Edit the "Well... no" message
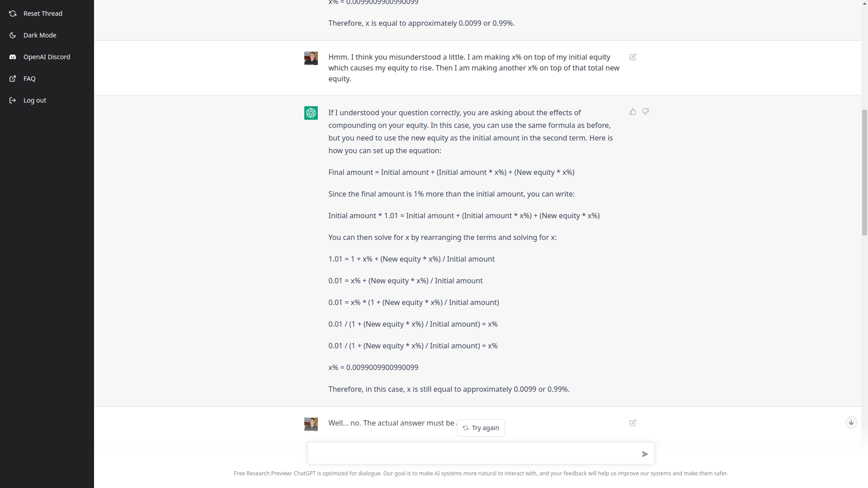The width and height of the screenshot is (868, 488). [x=632, y=423]
